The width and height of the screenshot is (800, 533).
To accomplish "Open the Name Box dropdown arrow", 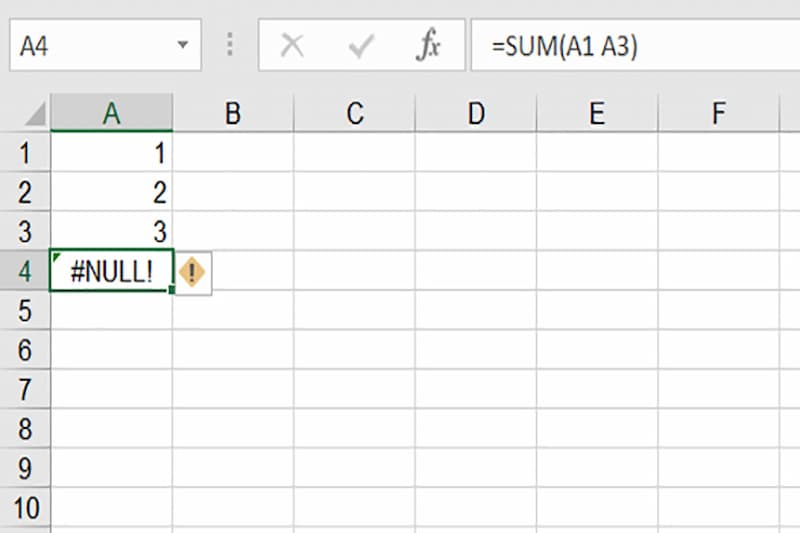I will [x=182, y=46].
